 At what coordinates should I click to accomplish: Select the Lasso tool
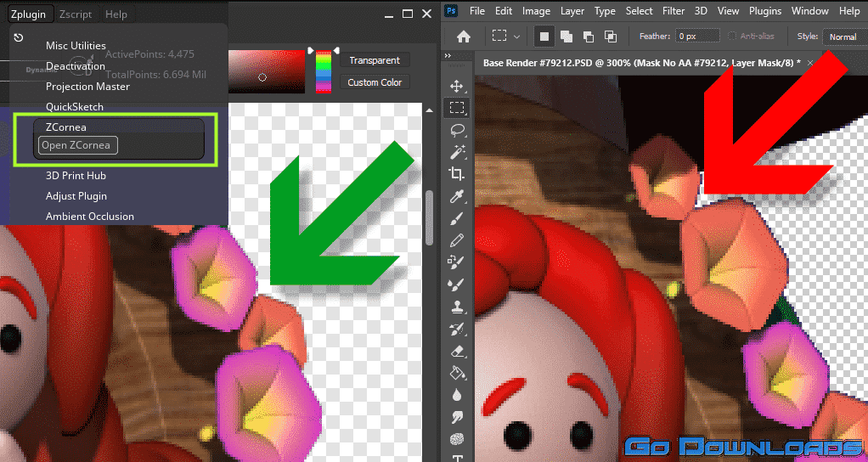(457, 130)
